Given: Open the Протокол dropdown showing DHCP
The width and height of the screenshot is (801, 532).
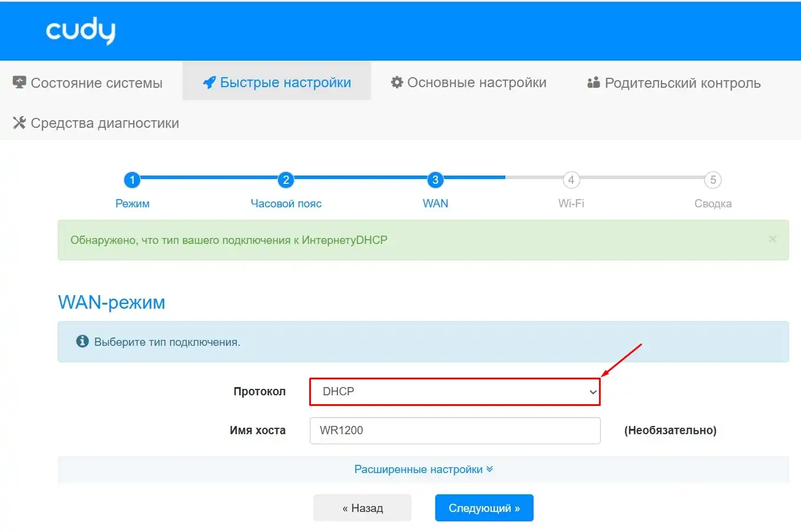Looking at the screenshot, I should (x=455, y=392).
